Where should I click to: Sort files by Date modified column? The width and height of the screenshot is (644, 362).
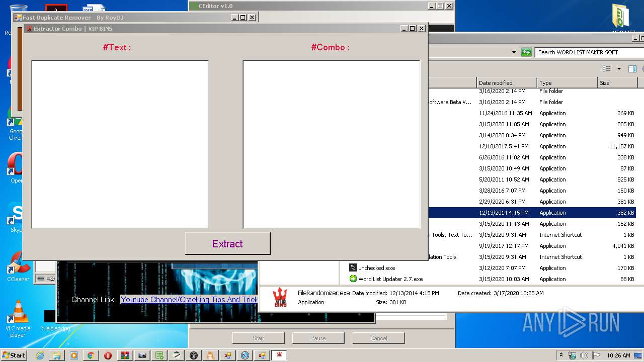tap(507, 83)
